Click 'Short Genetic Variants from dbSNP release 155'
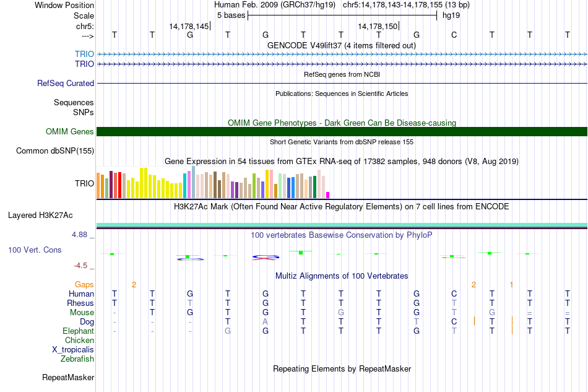This screenshot has width=588, height=392. click(342, 142)
